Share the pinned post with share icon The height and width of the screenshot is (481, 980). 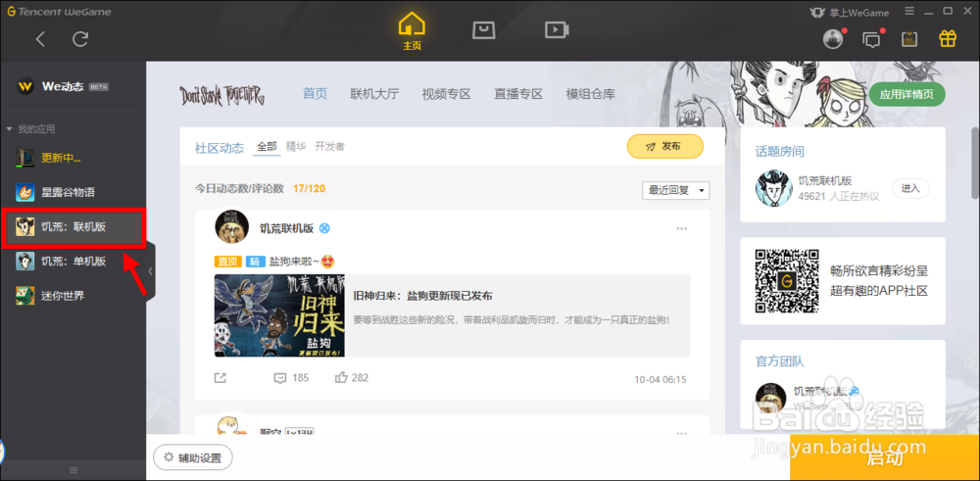click(x=220, y=378)
